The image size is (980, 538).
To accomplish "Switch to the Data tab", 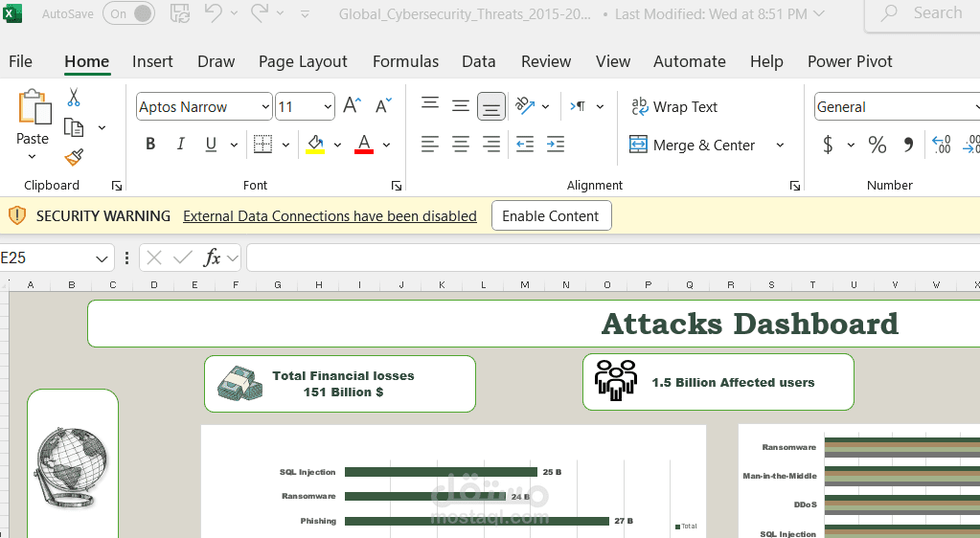I will pyautogui.click(x=479, y=61).
